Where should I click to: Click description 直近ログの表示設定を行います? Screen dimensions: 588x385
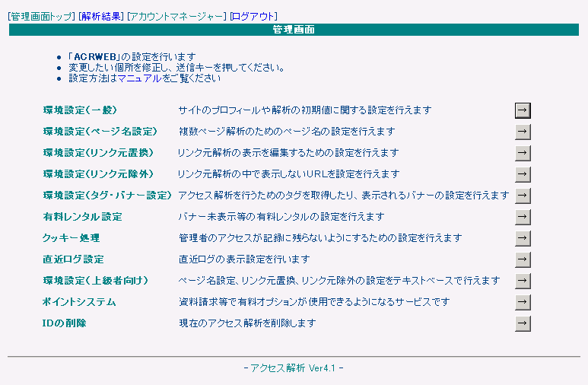coord(244,259)
